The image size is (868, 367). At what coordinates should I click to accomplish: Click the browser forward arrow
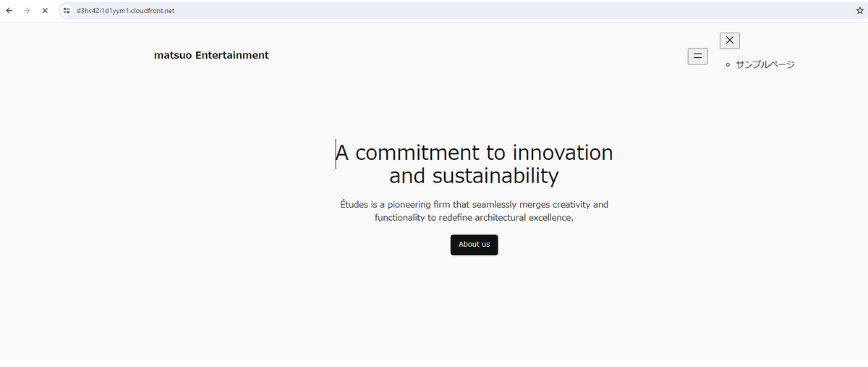click(x=27, y=11)
